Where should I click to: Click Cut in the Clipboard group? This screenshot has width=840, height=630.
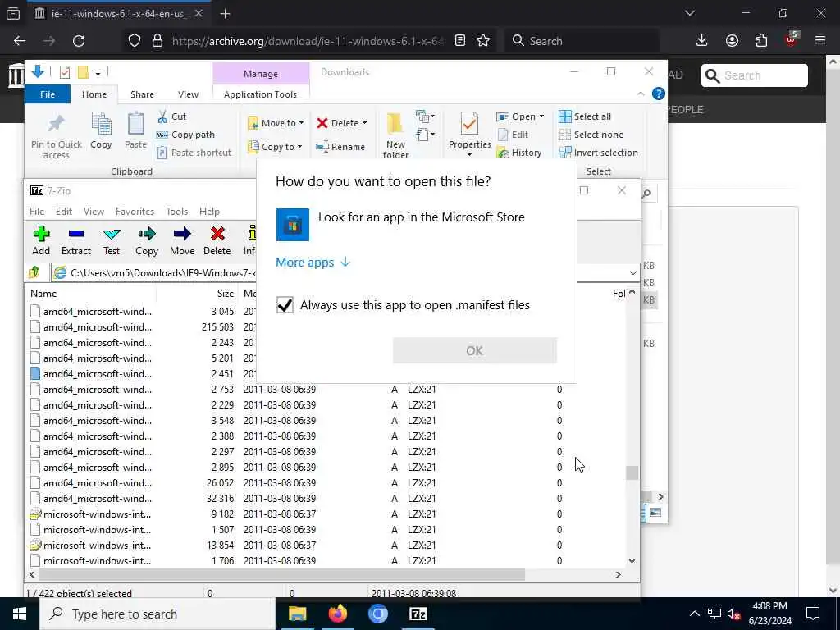pos(172,116)
